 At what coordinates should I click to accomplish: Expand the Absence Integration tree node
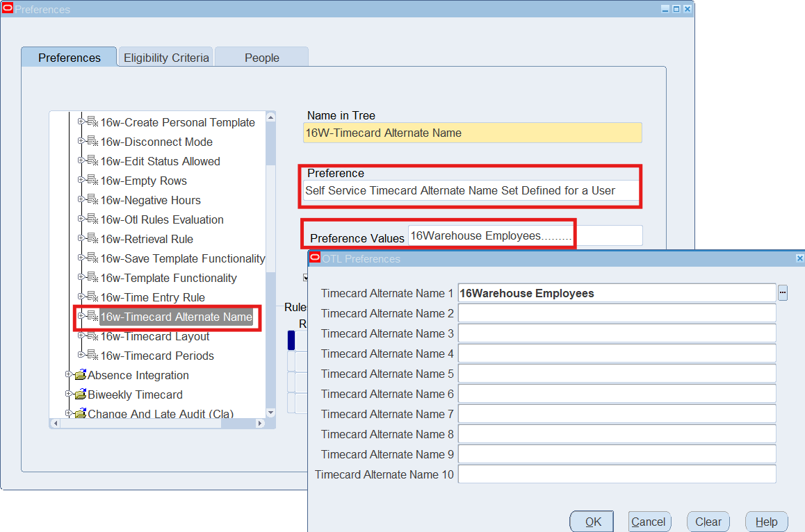(x=69, y=375)
